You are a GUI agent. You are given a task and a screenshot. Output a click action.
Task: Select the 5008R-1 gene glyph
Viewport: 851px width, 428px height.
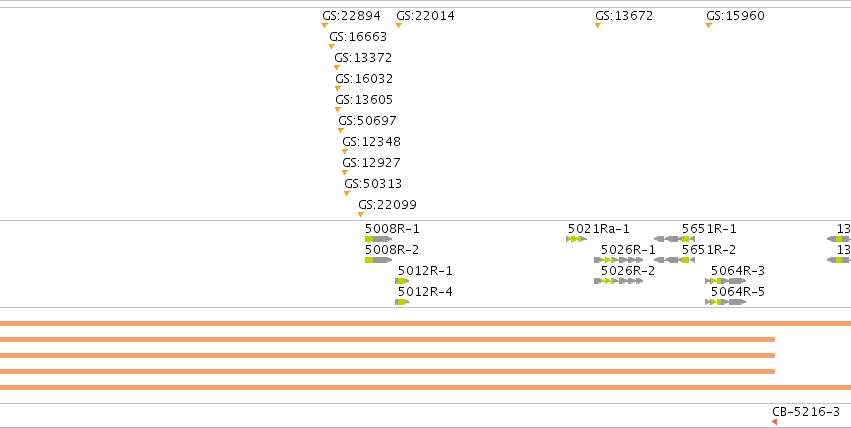[x=378, y=239]
